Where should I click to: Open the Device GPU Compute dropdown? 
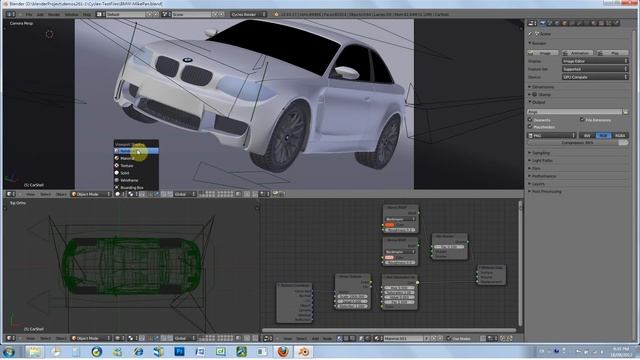[595, 77]
